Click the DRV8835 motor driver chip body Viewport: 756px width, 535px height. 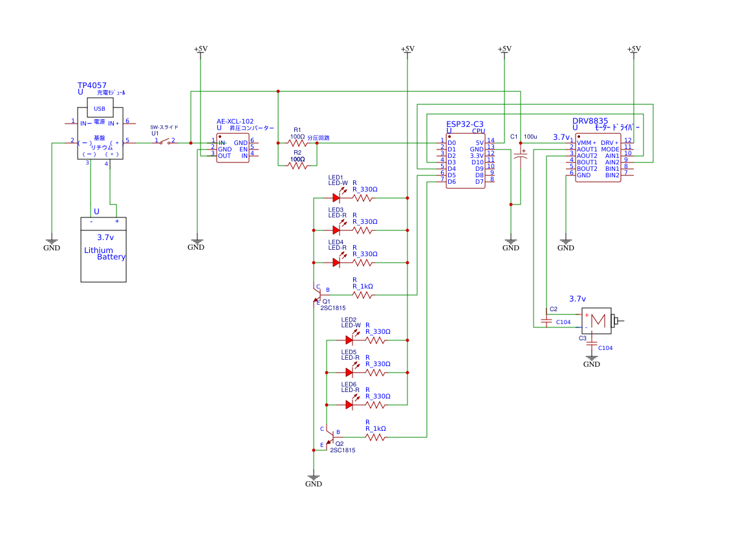(x=598, y=158)
